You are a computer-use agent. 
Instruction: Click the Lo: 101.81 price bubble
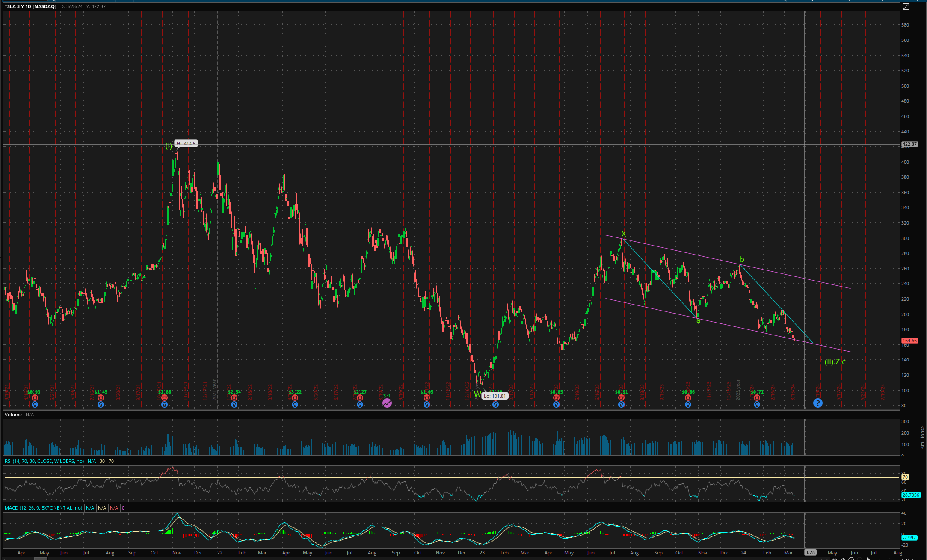495,396
